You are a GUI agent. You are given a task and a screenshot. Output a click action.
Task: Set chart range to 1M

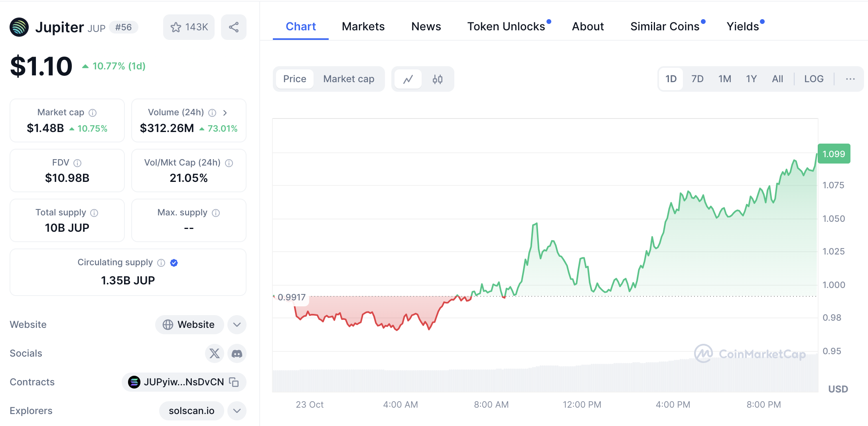tap(725, 79)
